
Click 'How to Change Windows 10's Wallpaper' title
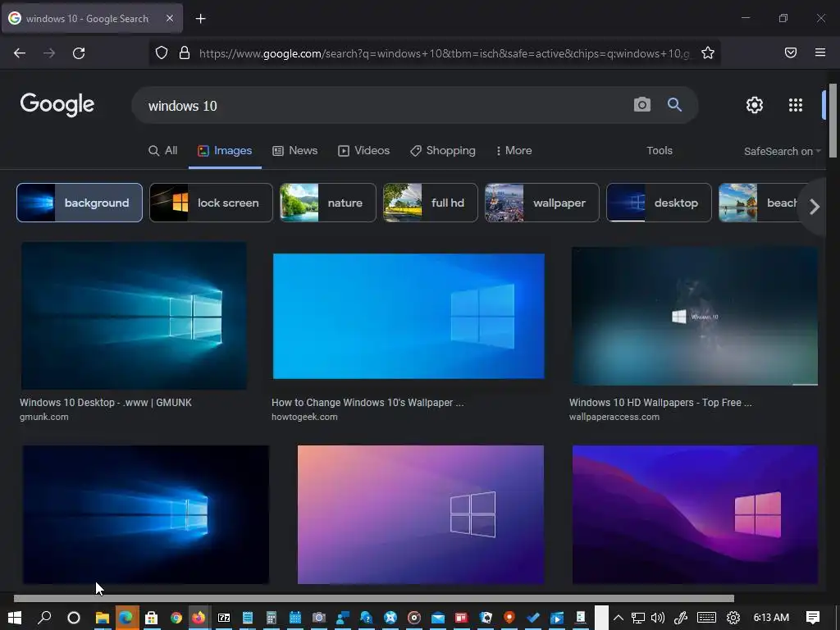tap(367, 402)
